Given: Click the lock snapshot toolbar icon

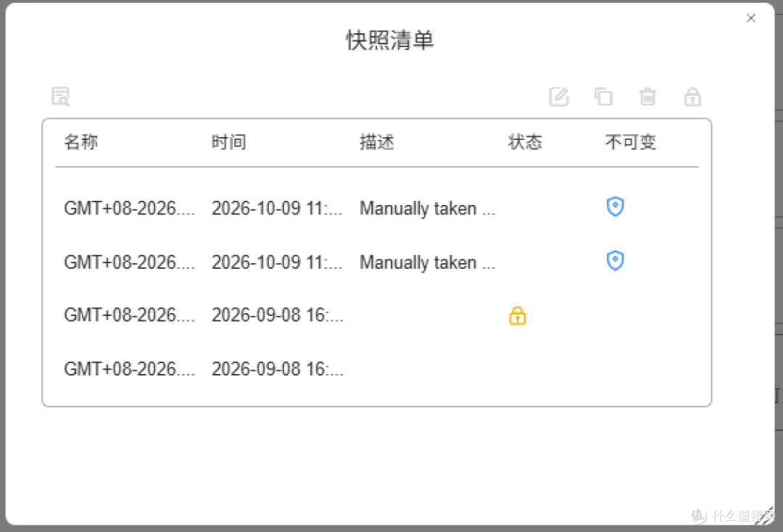Looking at the screenshot, I should (x=692, y=97).
